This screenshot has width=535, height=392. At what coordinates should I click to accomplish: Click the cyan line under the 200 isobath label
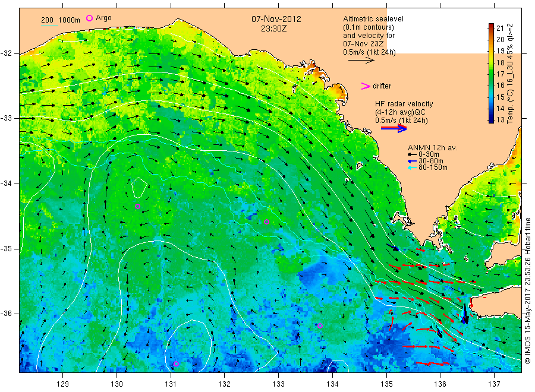pos(49,26)
